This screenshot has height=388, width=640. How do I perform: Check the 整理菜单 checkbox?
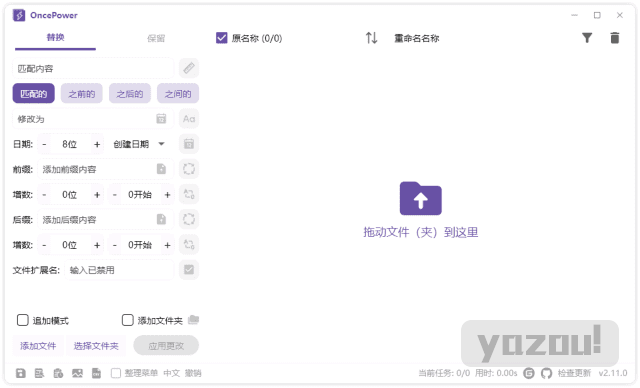pos(116,373)
